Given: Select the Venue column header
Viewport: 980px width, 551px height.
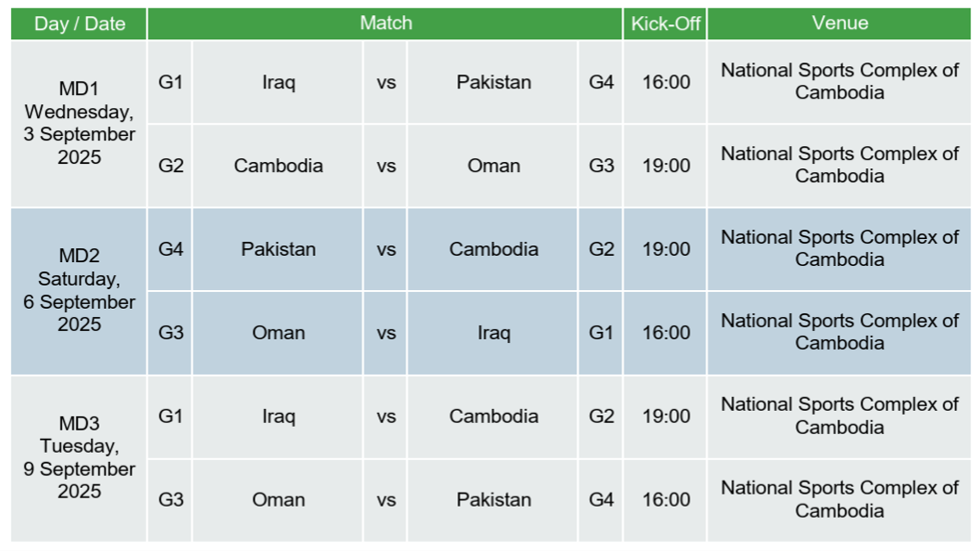Looking at the screenshot, I should pyautogui.click(x=840, y=23).
